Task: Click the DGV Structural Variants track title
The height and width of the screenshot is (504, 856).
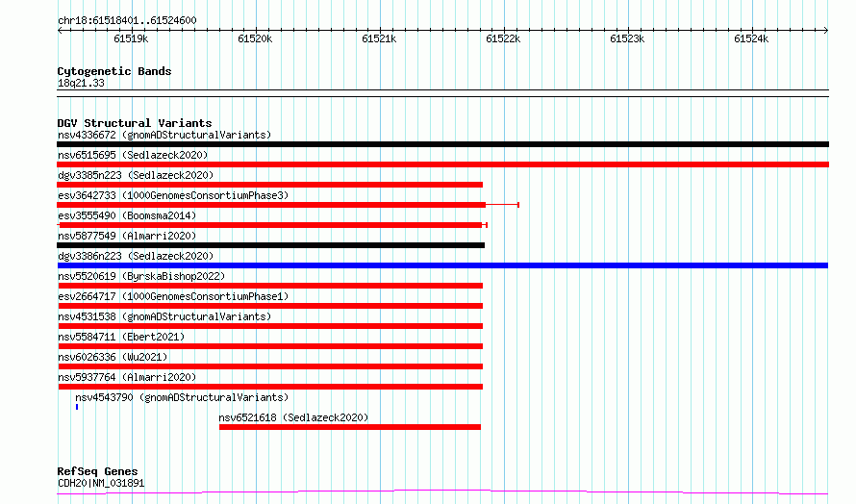Action: click(135, 123)
